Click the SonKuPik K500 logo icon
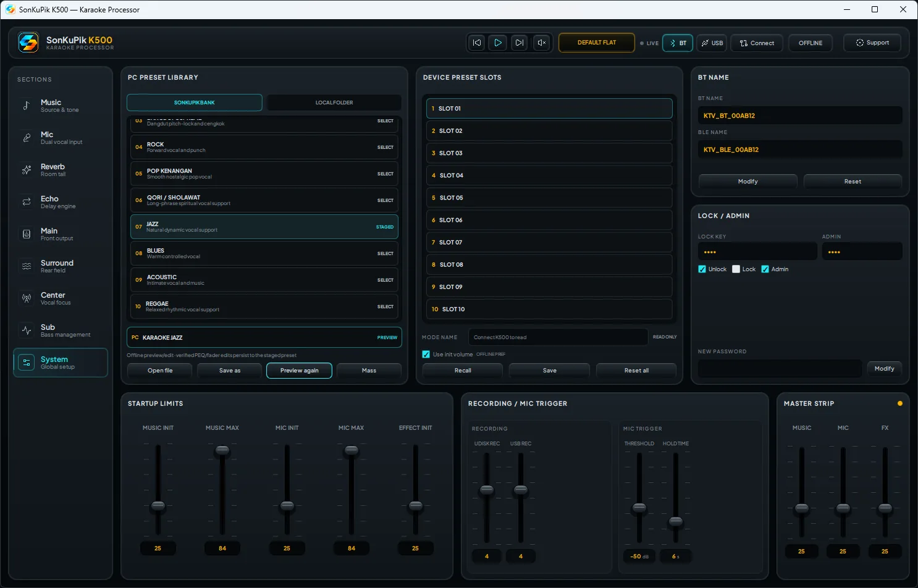The image size is (918, 588). tap(28, 43)
